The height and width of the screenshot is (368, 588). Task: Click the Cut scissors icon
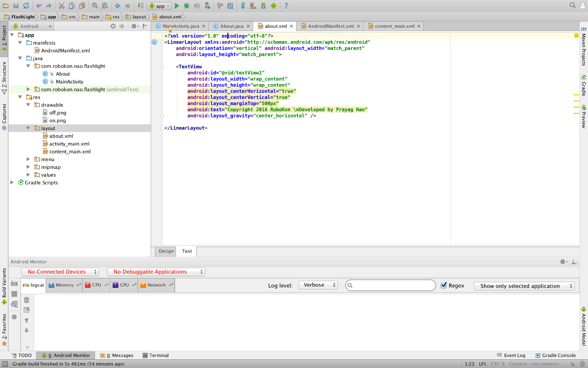pyautogui.click(x=61, y=6)
